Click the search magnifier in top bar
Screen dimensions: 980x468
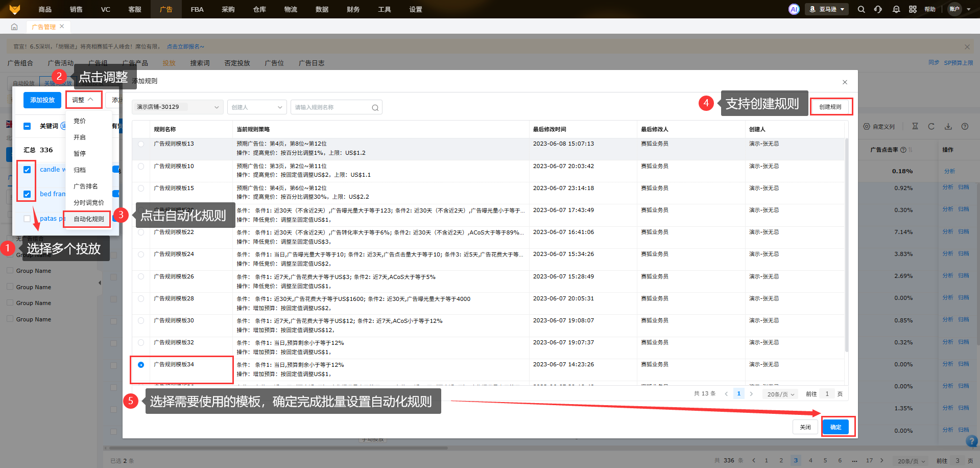click(x=861, y=9)
